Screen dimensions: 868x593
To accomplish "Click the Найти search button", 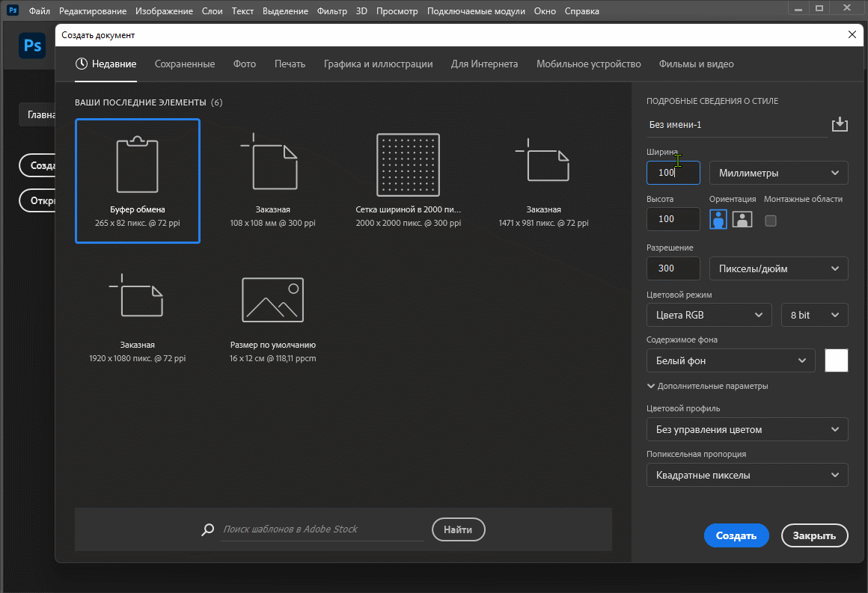I will pyautogui.click(x=459, y=529).
